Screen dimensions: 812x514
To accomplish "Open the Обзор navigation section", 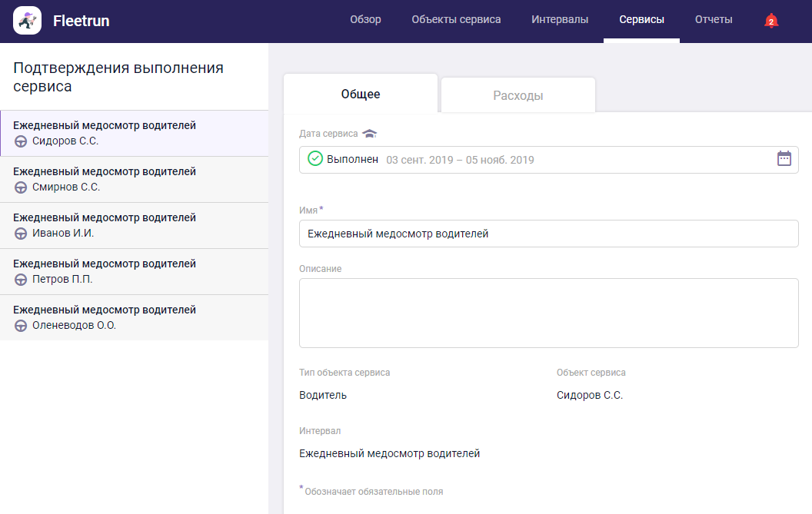I will pos(365,20).
